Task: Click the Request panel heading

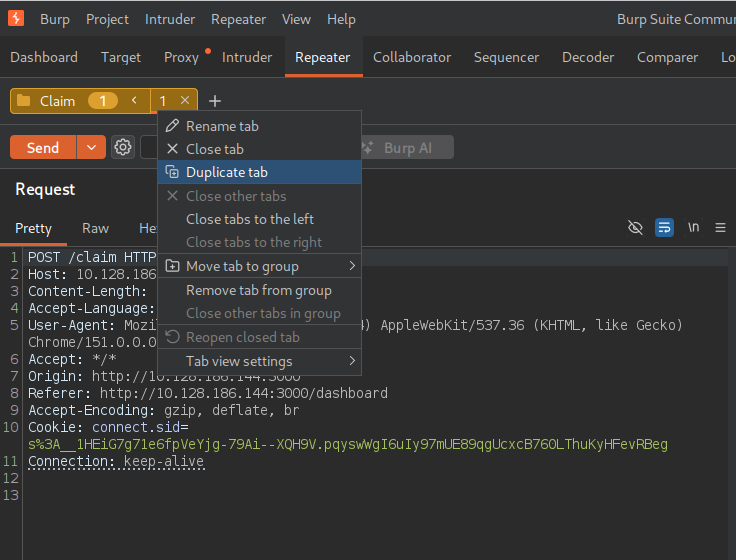Action: (x=45, y=189)
